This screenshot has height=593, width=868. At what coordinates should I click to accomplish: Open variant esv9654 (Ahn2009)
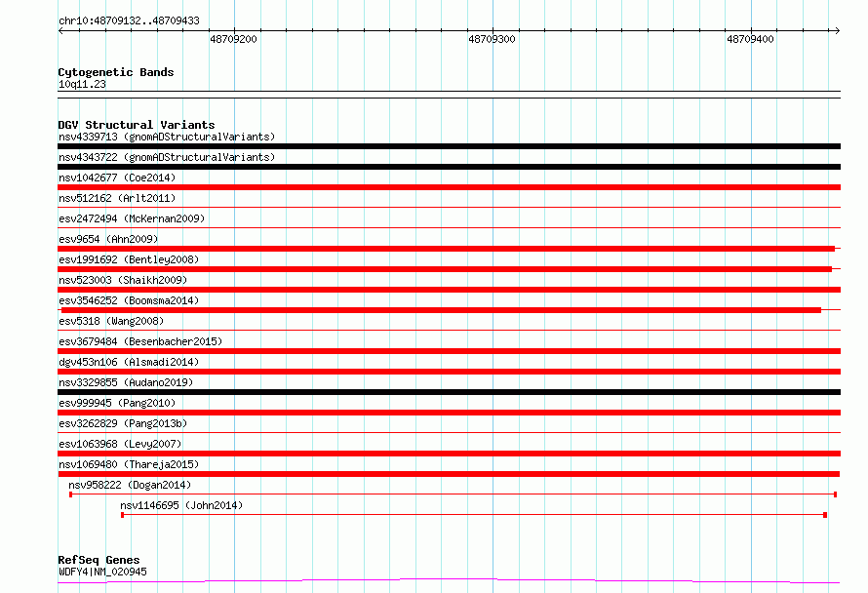[108, 239]
